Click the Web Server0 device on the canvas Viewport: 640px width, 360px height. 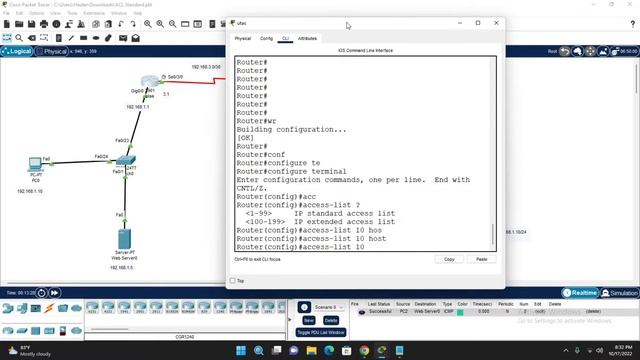coord(124,239)
